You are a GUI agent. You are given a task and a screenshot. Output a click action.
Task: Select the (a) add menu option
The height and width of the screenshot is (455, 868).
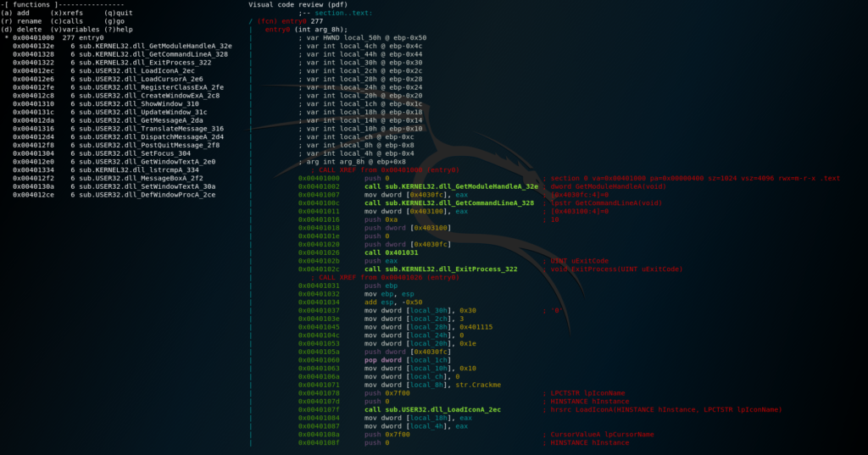pos(17,14)
